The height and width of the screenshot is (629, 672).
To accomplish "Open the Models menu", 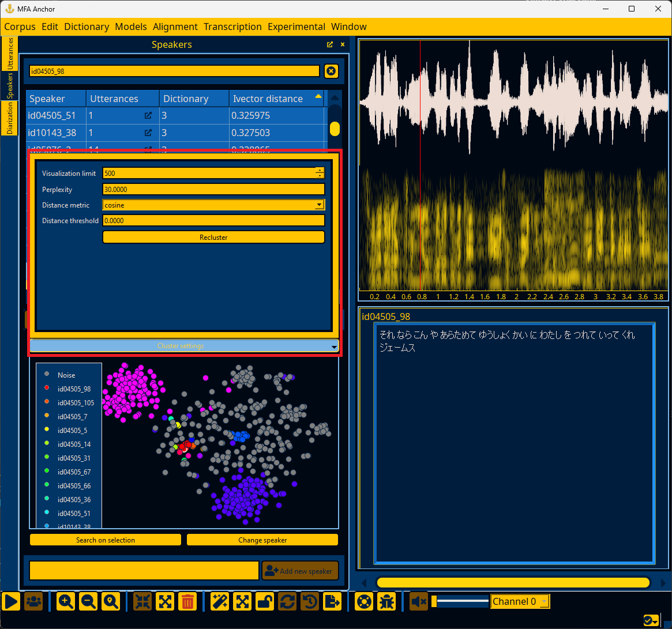I will click(x=131, y=27).
